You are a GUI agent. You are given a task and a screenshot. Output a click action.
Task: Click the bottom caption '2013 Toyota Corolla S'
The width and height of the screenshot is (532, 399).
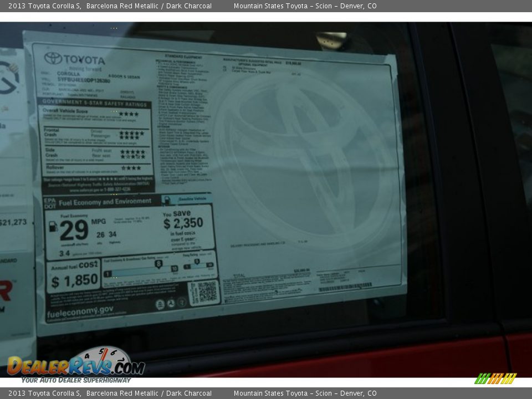(x=45, y=393)
